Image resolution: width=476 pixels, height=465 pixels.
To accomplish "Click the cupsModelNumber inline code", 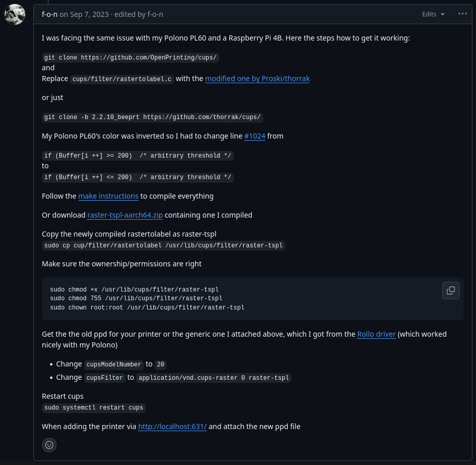I will tap(113, 364).
